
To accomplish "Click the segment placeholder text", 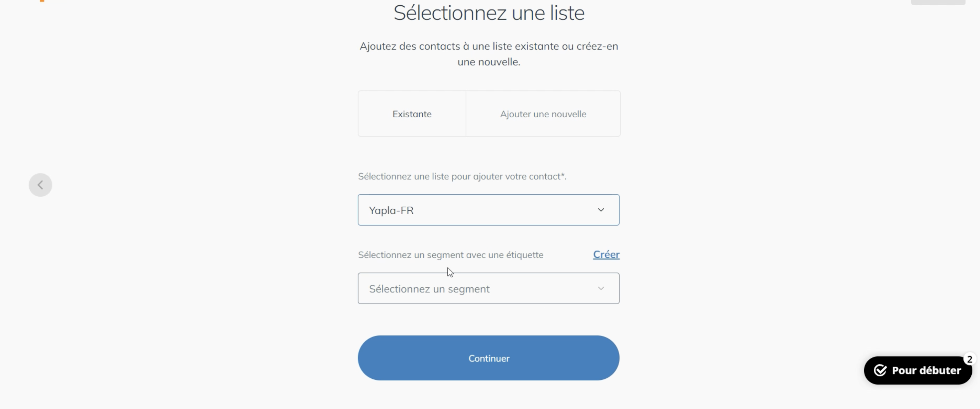I will 429,289.
